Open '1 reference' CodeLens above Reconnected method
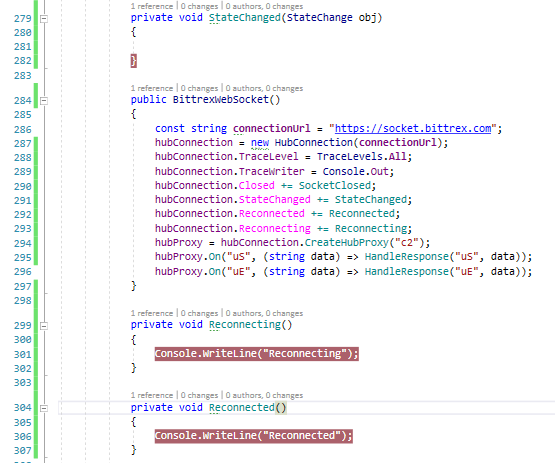The width and height of the screenshot is (555, 463). [151, 395]
